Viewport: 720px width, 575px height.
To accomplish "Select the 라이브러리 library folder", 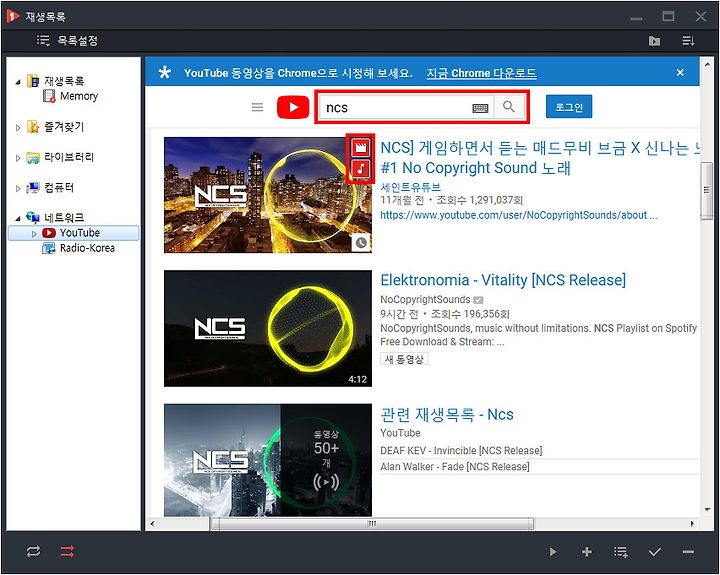I will [x=60, y=158].
